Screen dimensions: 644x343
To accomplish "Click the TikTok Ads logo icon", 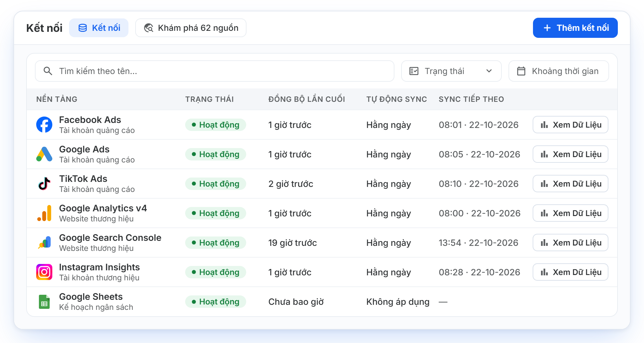I will click(x=44, y=184).
